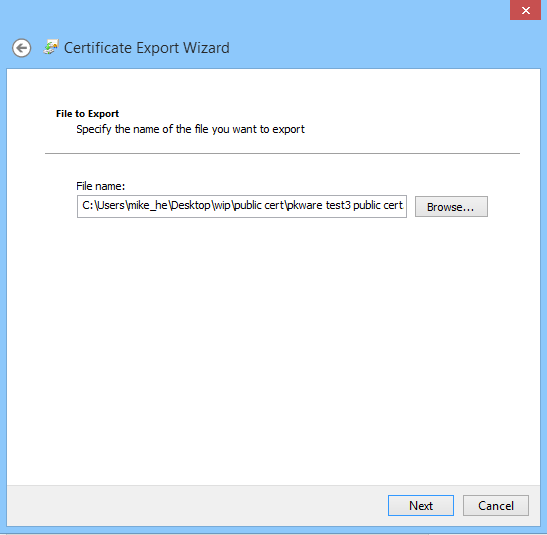Viewport: 547px width, 535px height.
Task: Place cursor on "mike_he" in the file path
Action: click(148, 205)
